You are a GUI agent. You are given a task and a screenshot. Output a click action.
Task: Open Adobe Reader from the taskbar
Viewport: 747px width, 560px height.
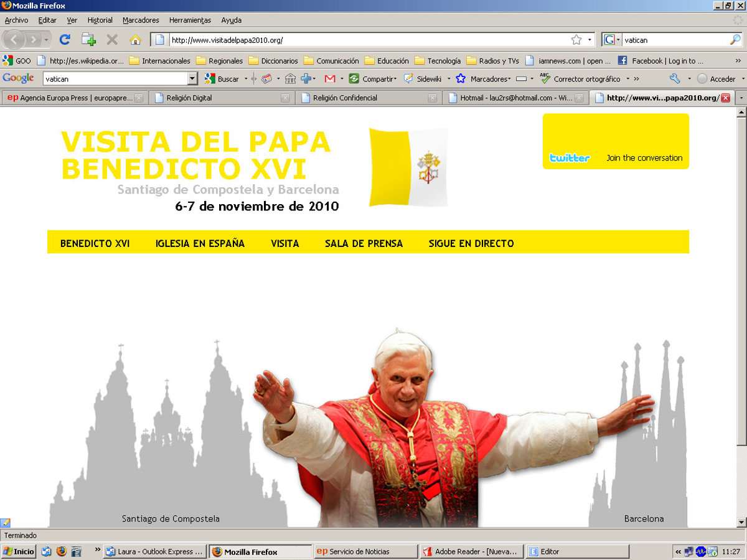[x=470, y=551]
